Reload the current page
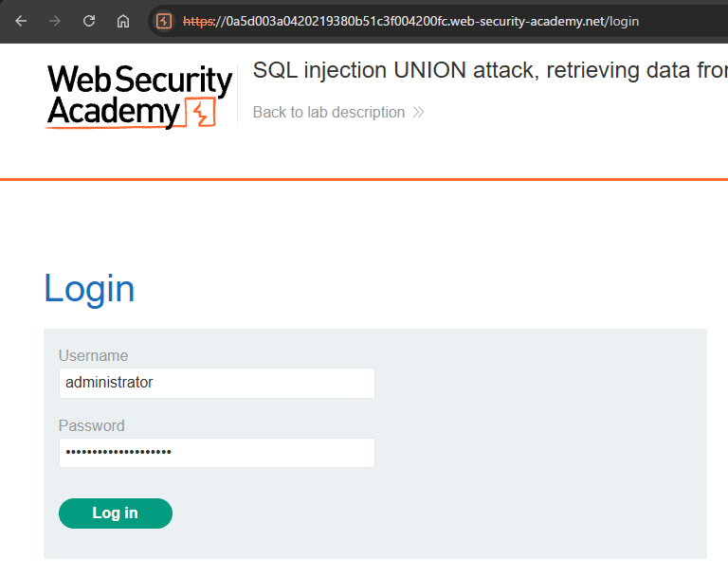This screenshot has width=728, height=576. (89, 21)
